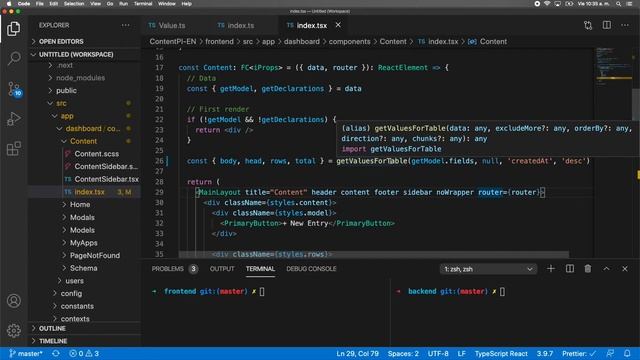This screenshot has width=640, height=360.
Task: Click dashboard breadcrumb in editor path
Action: [302, 42]
